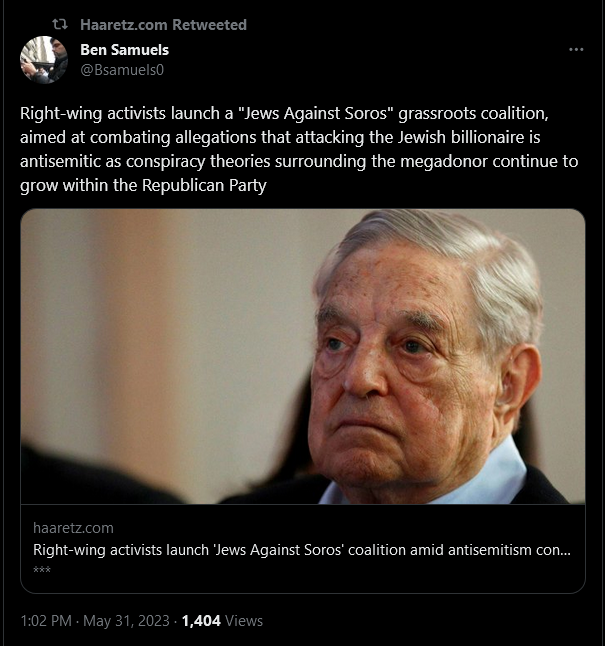Open the three-dot more options menu

point(576,49)
